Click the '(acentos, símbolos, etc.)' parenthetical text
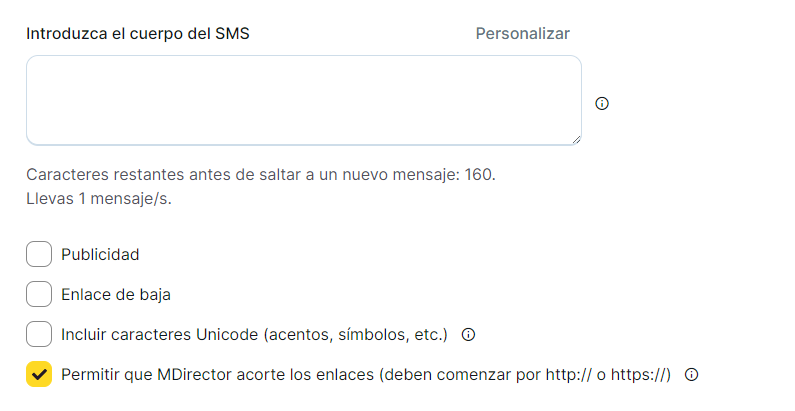 coord(356,334)
